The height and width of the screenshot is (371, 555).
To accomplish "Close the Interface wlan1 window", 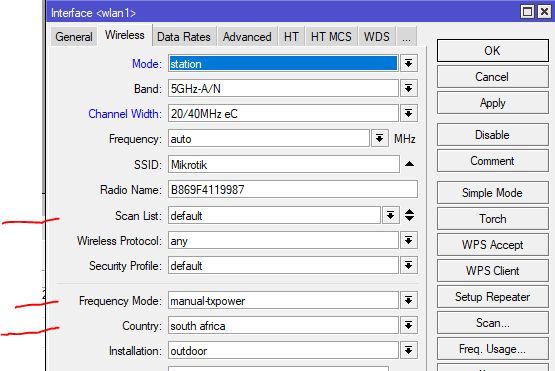I will [x=544, y=12].
